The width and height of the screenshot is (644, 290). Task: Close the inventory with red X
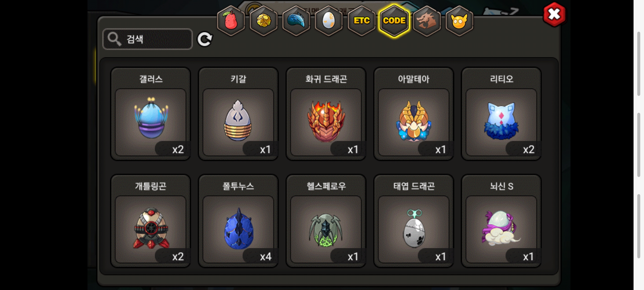coord(554,15)
